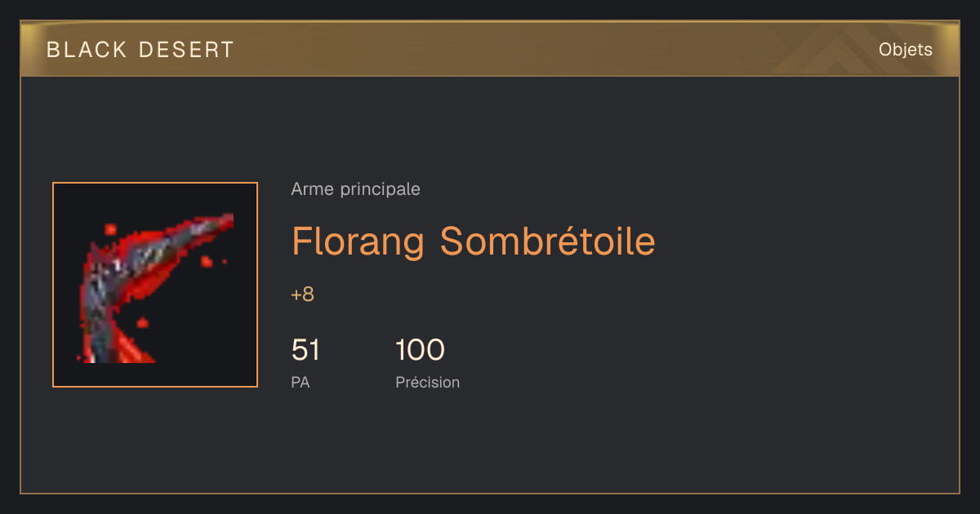The height and width of the screenshot is (514, 980).
Task: Click the PA stat label
Action: pyautogui.click(x=300, y=382)
